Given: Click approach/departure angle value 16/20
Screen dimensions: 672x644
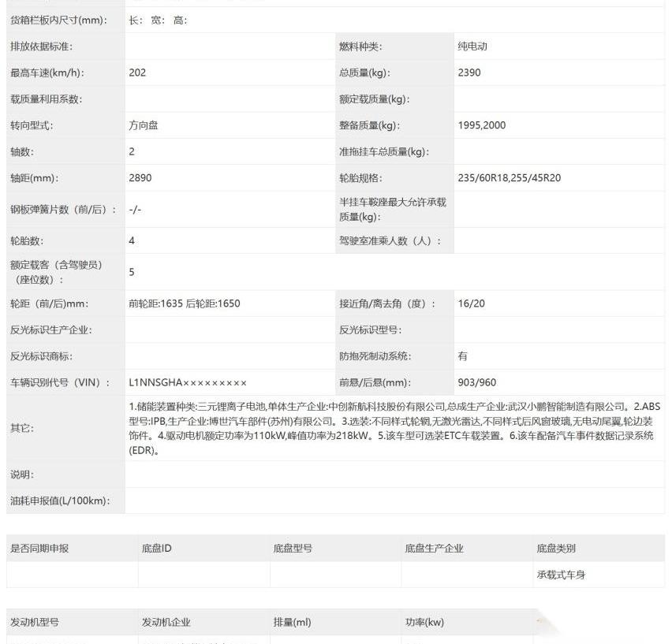Looking at the screenshot, I should click(471, 303).
